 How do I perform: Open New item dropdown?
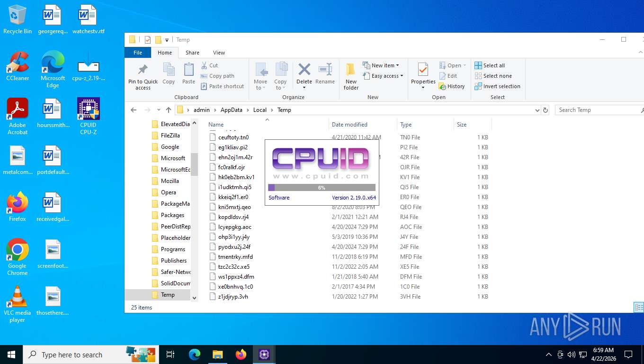click(x=381, y=65)
